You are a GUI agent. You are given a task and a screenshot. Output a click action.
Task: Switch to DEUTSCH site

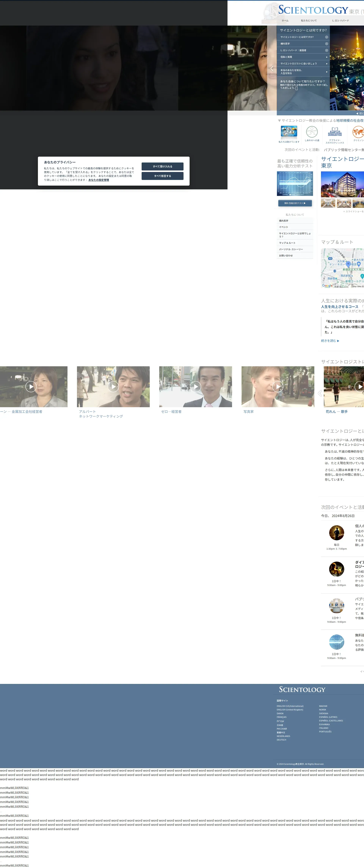(x=281, y=740)
